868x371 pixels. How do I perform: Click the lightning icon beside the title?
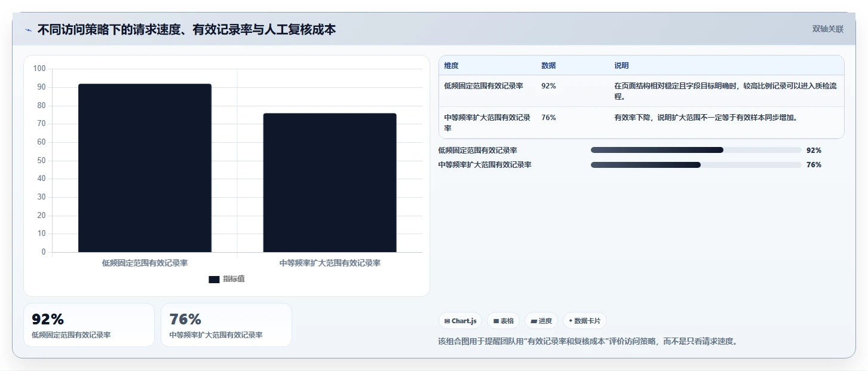click(28, 30)
